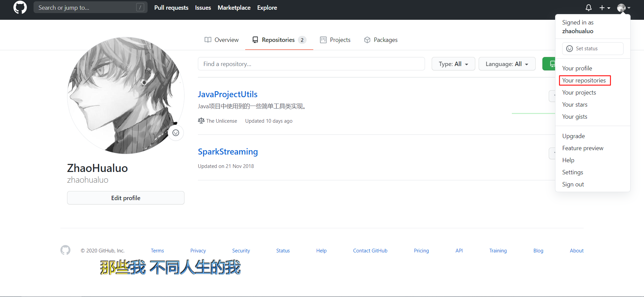The image size is (644, 297).
Task: Open Issues in top navigation
Action: [x=203, y=8]
